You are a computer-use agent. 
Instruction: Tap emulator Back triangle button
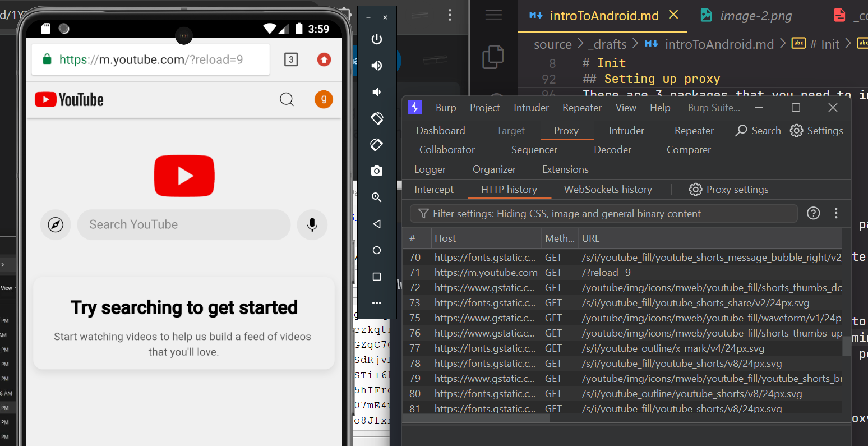(377, 224)
